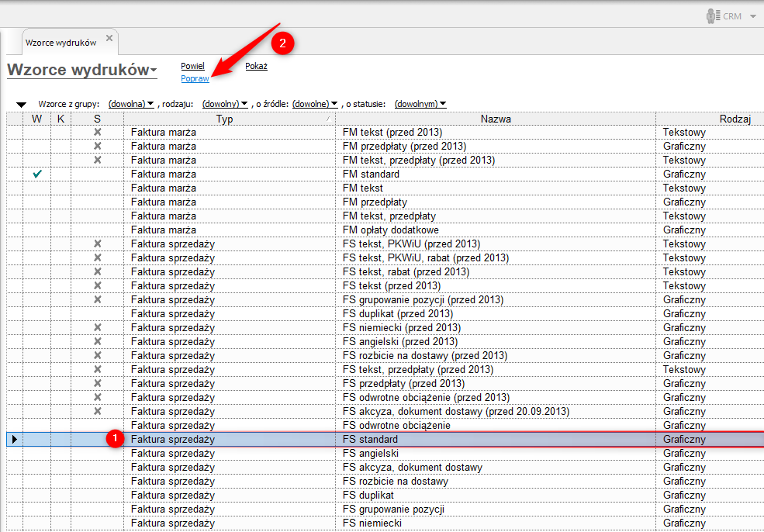Sort by the K column header
The width and height of the screenshot is (764, 532).
61,119
